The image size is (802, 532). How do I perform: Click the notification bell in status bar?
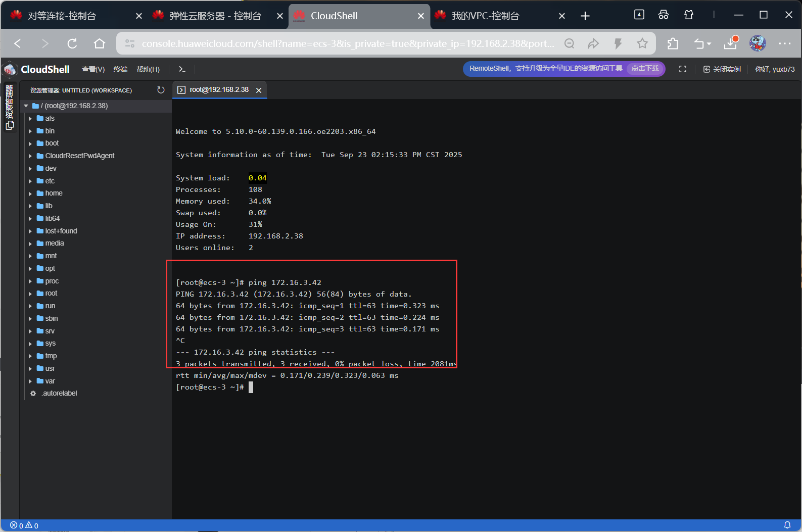click(x=787, y=525)
